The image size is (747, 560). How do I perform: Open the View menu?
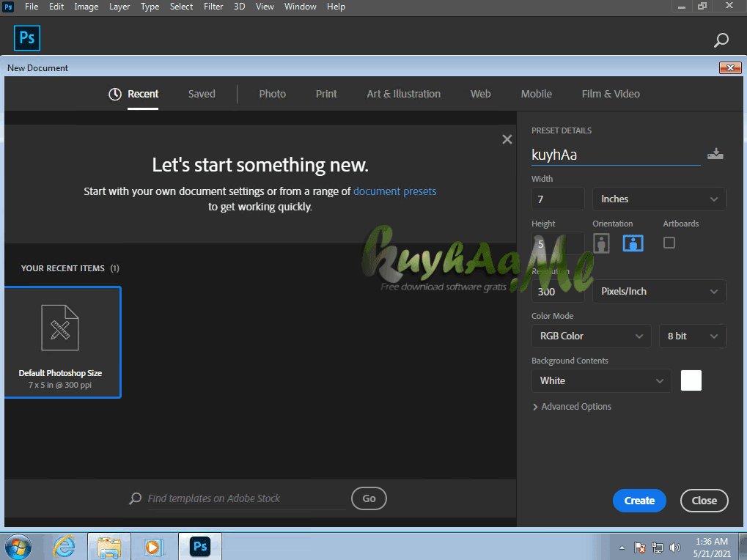(x=265, y=7)
